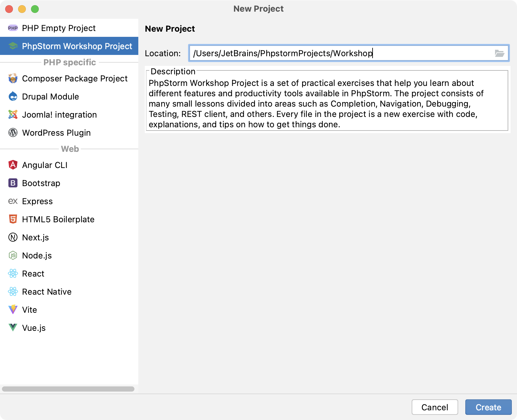Click the Cancel button

tap(435, 407)
